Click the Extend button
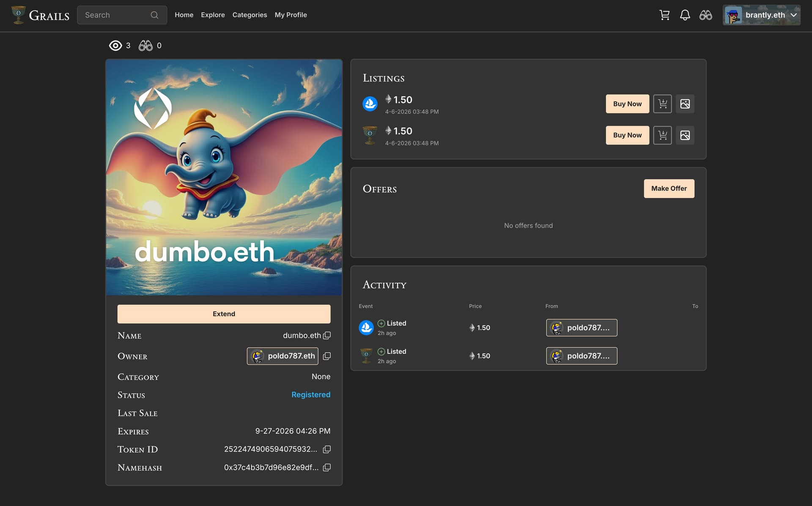Image resolution: width=812 pixels, height=506 pixels. (224, 314)
